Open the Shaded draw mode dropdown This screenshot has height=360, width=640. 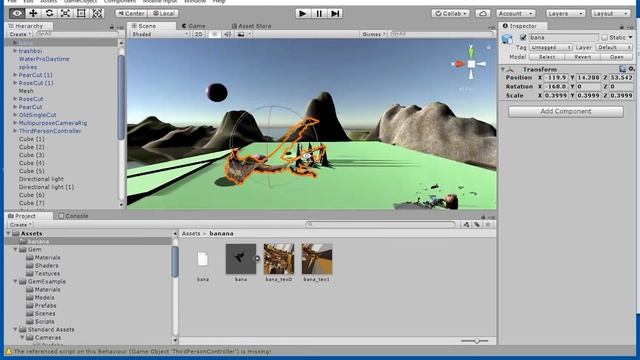tap(160, 34)
